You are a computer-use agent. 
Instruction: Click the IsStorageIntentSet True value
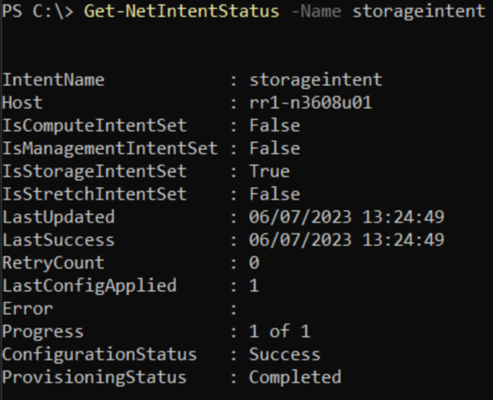pos(269,171)
